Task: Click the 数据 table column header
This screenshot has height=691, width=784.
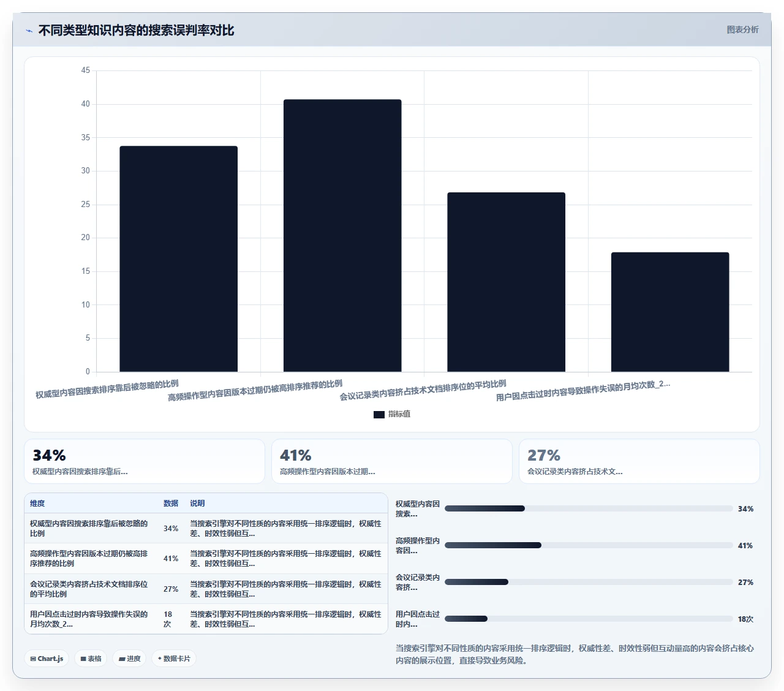Action: tap(171, 504)
